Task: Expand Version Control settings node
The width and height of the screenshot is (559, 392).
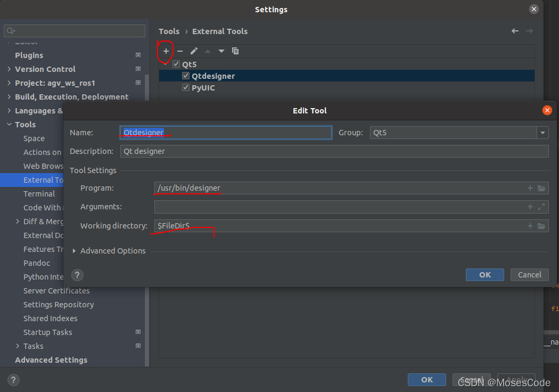Action: (x=9, y=69)
